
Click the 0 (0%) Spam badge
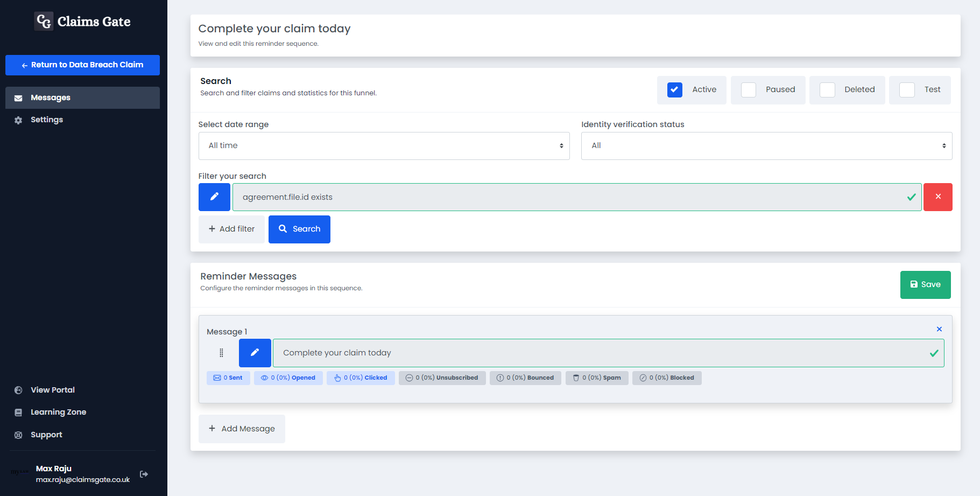597,378
